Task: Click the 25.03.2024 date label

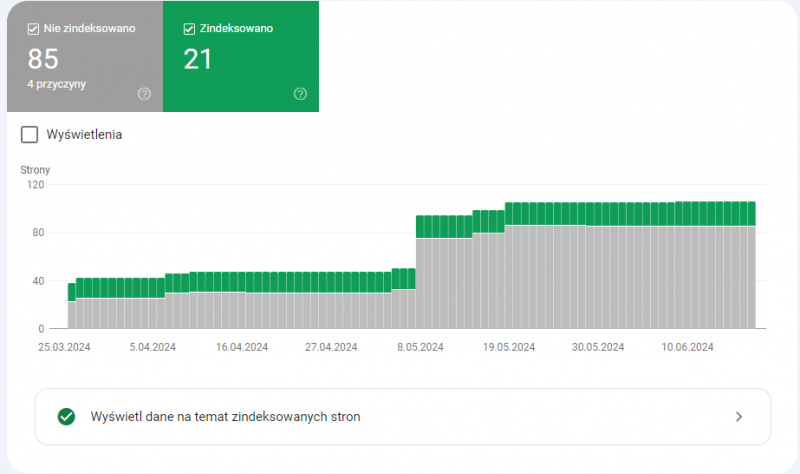Action: (64, 348)
